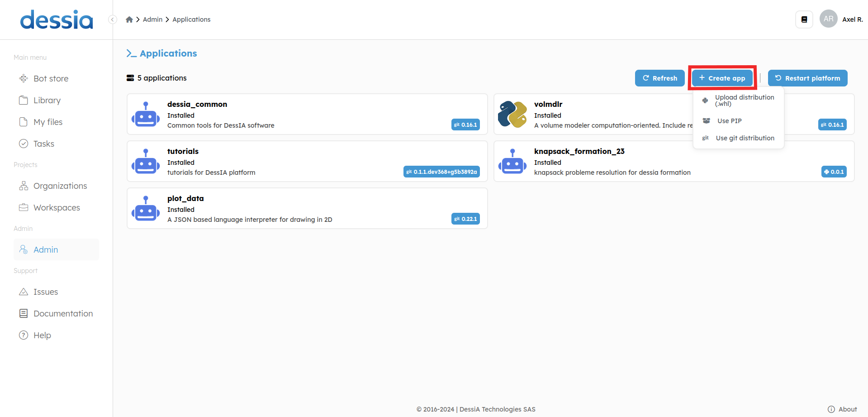Select the Admin sidebar entry
868x417 pixels.
click(56, 249)
